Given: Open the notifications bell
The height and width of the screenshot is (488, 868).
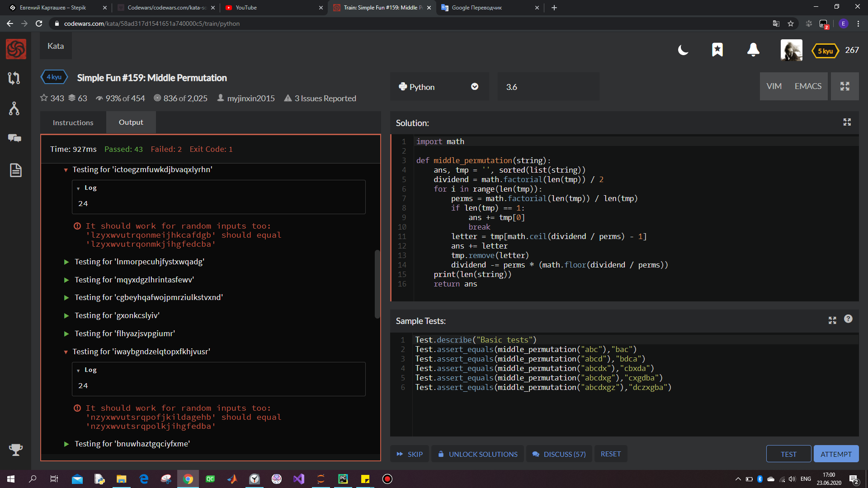Looking at the screenshot, I should pyautogui.click(x=752, y=50).
